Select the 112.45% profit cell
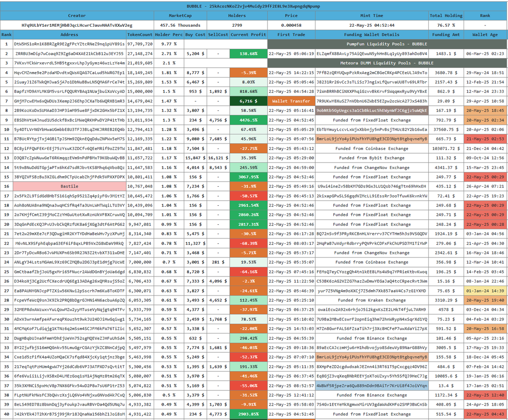The image size is (508, 420). point(248,300)
